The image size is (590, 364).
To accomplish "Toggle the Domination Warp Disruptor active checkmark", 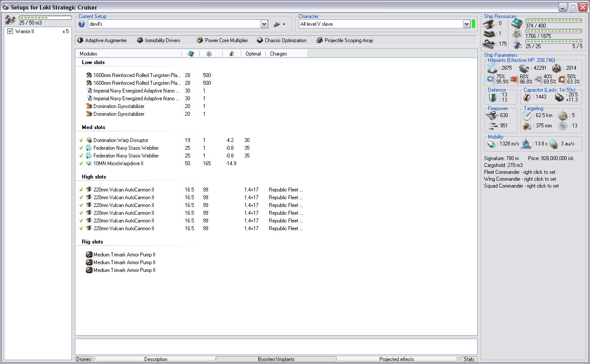I will pyautogui.click(x=81, y=140).
